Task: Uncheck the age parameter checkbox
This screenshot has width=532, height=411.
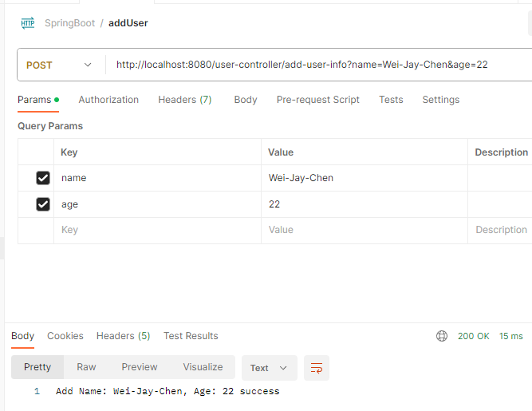Action: click(43, 204)
